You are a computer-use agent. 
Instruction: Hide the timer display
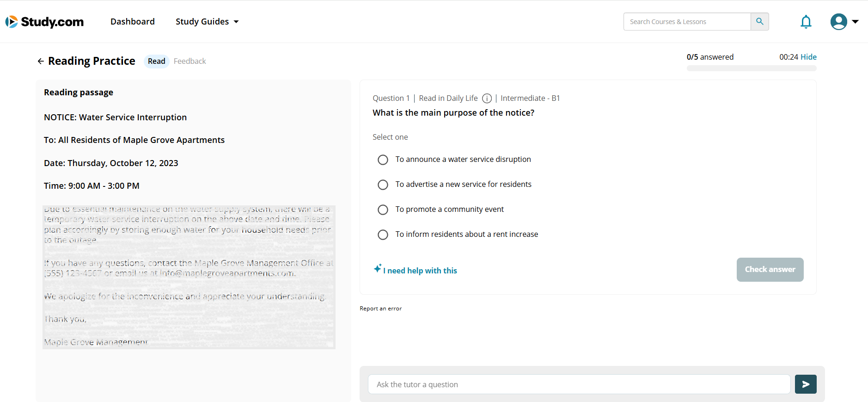coord(808,57)
